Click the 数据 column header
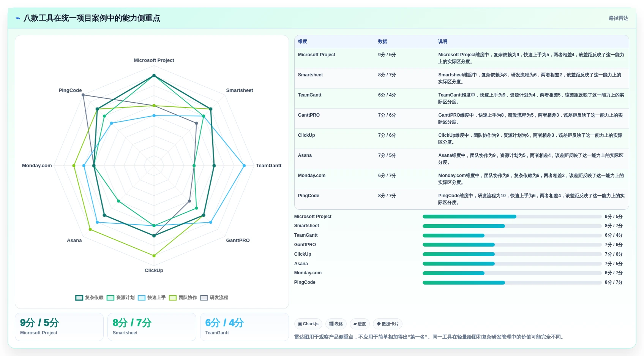Image resolution: width=644 pixels, height=356 pixels. coord(383,41)
